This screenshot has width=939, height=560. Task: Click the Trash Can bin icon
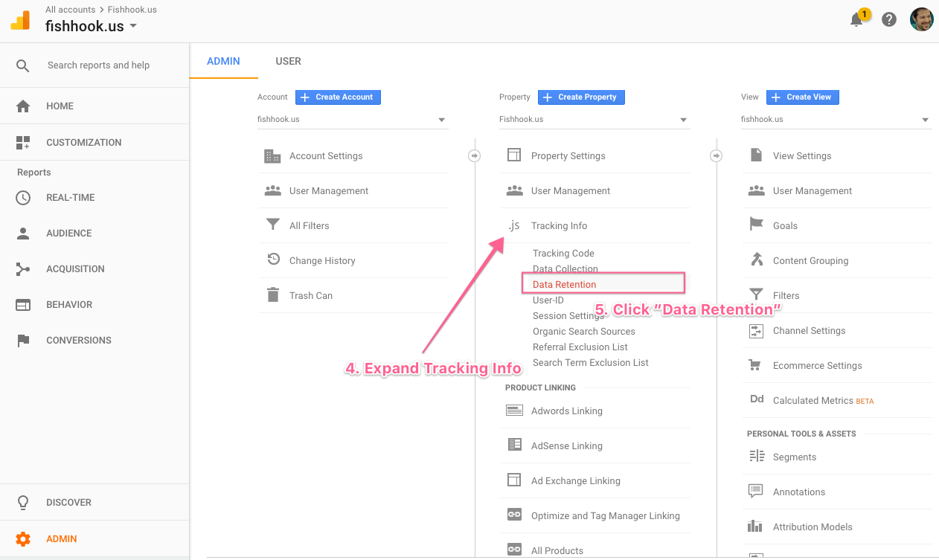tap(273, 295)
